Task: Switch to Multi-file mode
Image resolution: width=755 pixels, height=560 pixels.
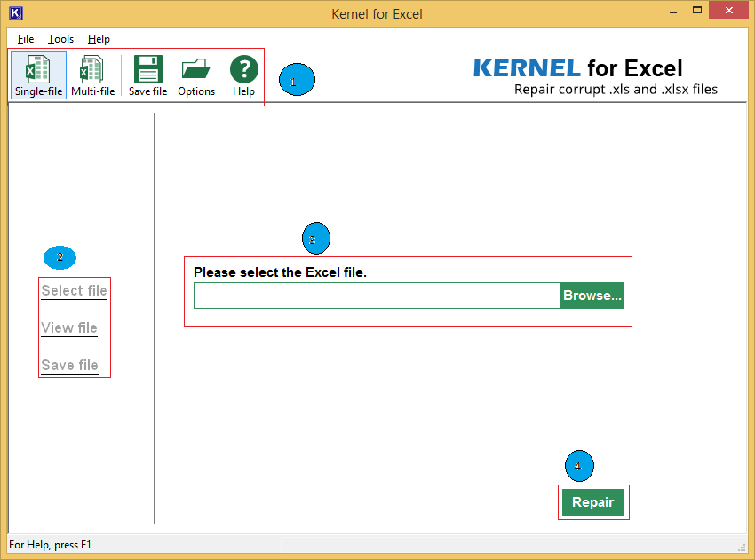Action: pos(92,75)
